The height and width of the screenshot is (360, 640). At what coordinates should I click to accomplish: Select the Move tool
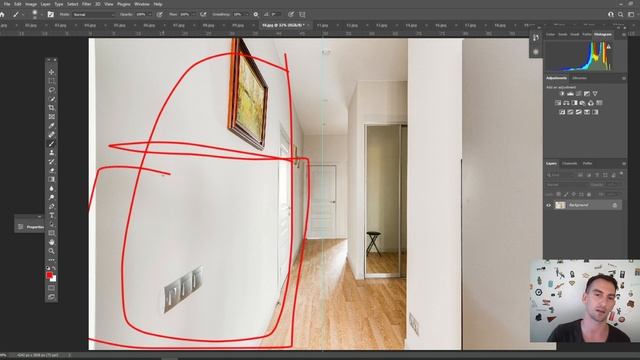point(51,72)
